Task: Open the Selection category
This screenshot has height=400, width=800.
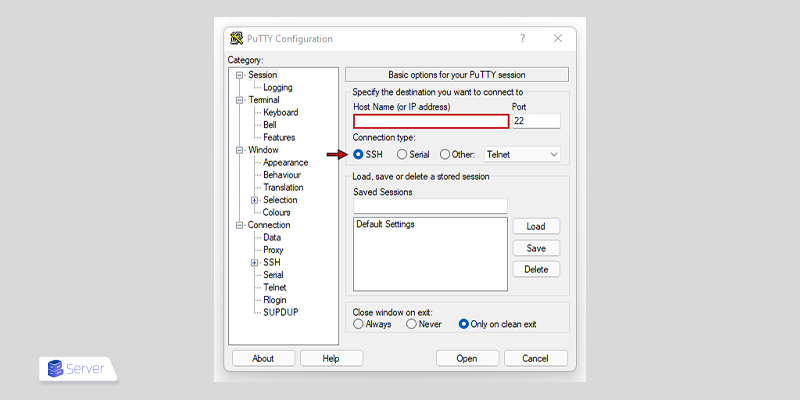Action: tap(280, 200)
